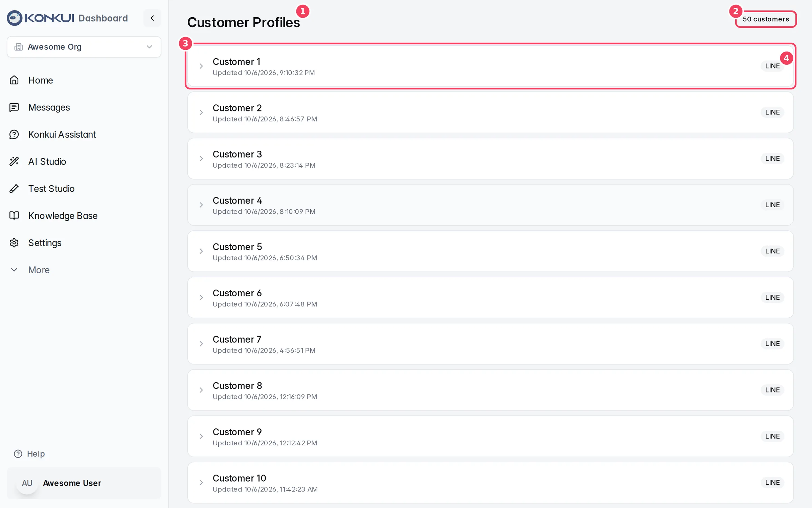Click "Updated 10/6/2026, 11:42:23 AM" timestamp

pos(265,489)
